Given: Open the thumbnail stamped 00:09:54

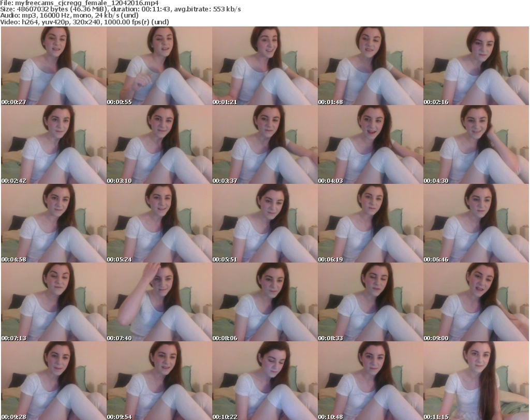Looking at the screenshot, I should point(159,381).
